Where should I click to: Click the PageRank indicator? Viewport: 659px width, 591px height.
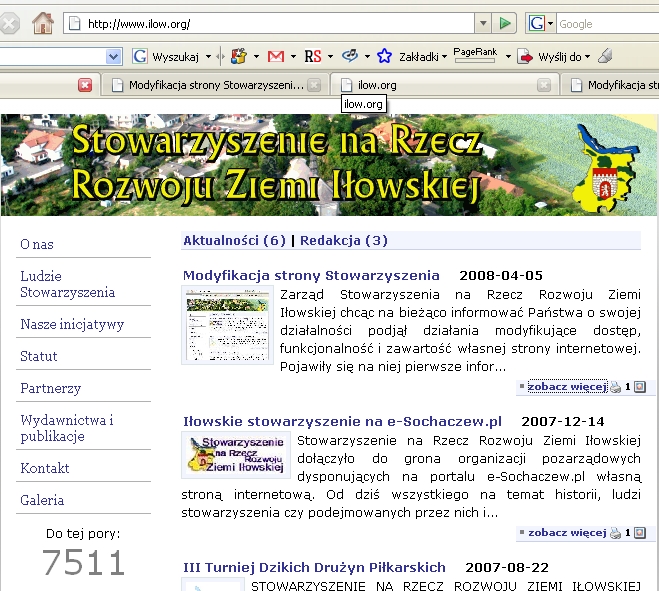475,55
